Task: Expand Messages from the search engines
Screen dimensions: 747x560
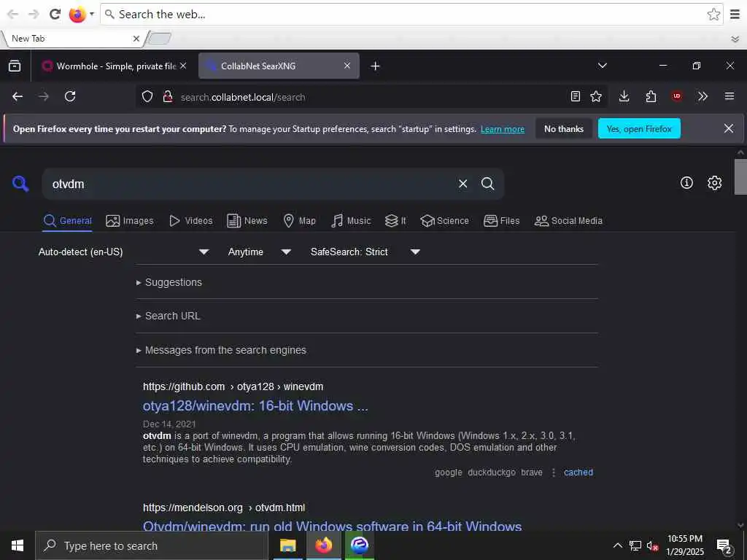Action: click(221, 351)
